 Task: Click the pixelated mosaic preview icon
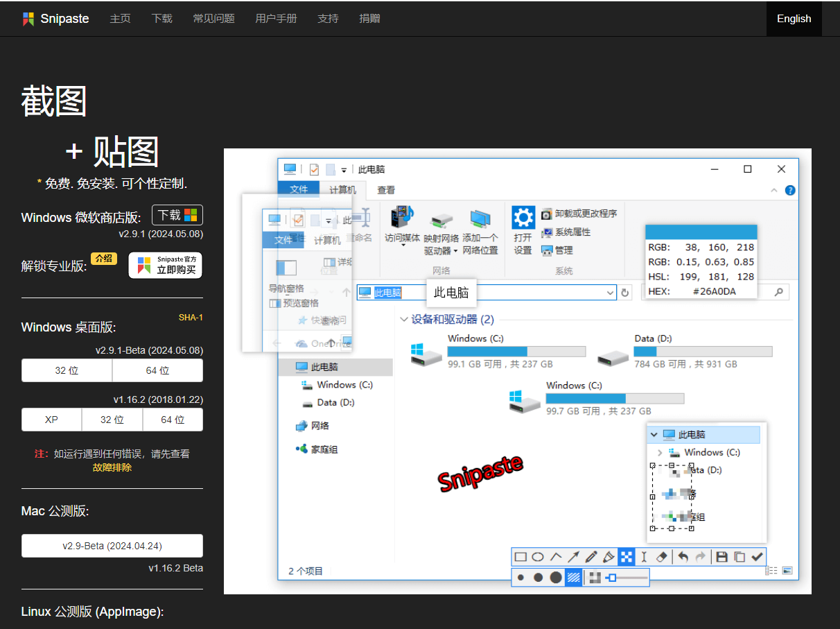tap(594, 578)
